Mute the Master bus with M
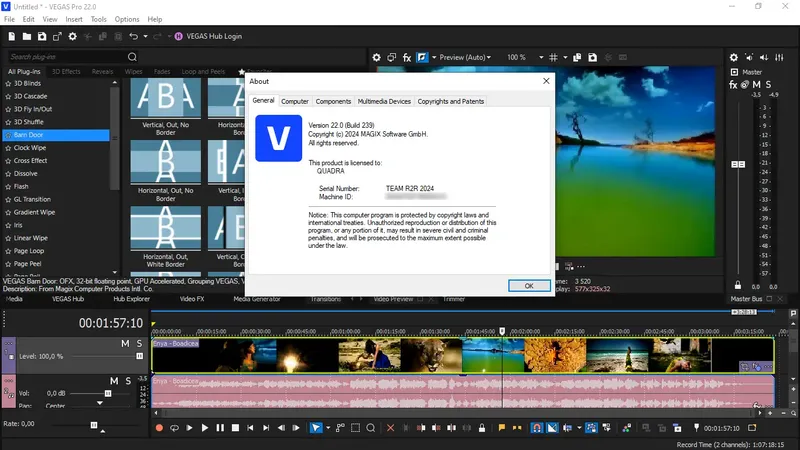The height and width of the screenshot is (450, 800). click(x=756, y=85)
